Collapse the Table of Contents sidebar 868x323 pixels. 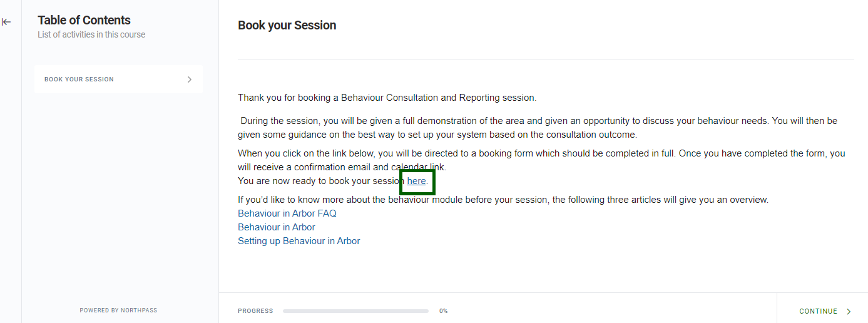point(6,22)
